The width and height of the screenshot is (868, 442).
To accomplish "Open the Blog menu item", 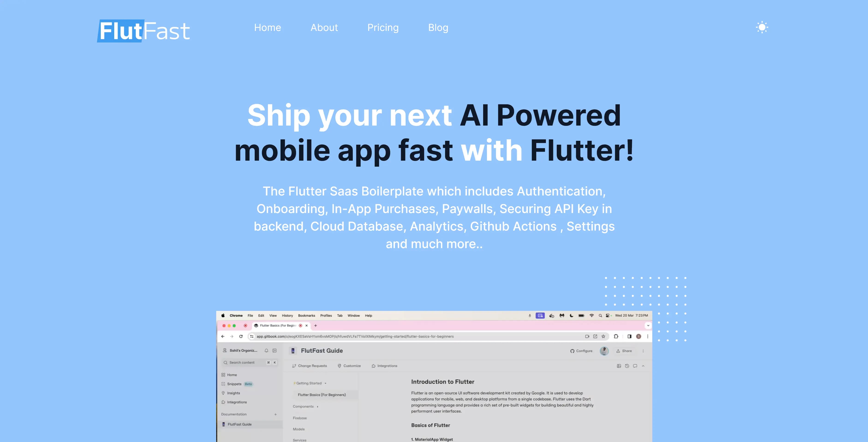I will (x=438, y=27).
